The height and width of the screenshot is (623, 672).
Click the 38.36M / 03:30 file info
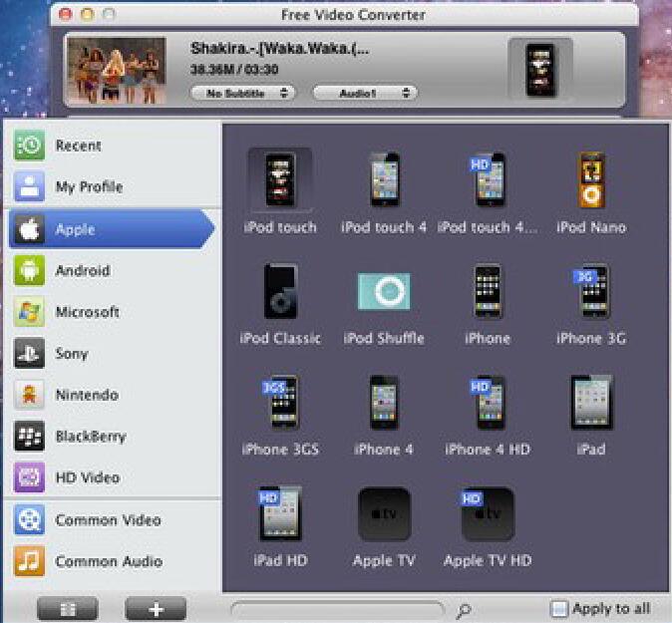click(234, 70)
